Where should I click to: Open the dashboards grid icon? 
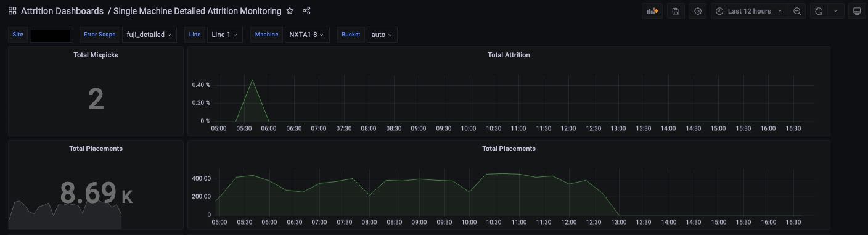(x=12, y=11)
